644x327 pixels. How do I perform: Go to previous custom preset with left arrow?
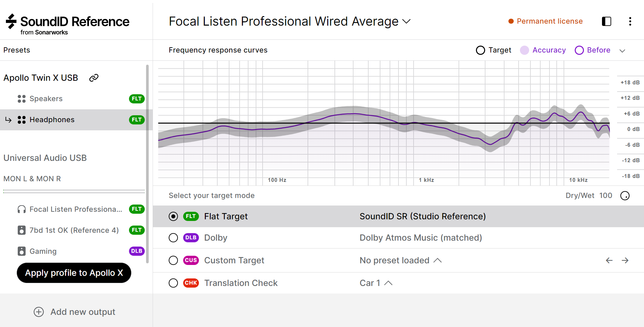tap(609, 260)
